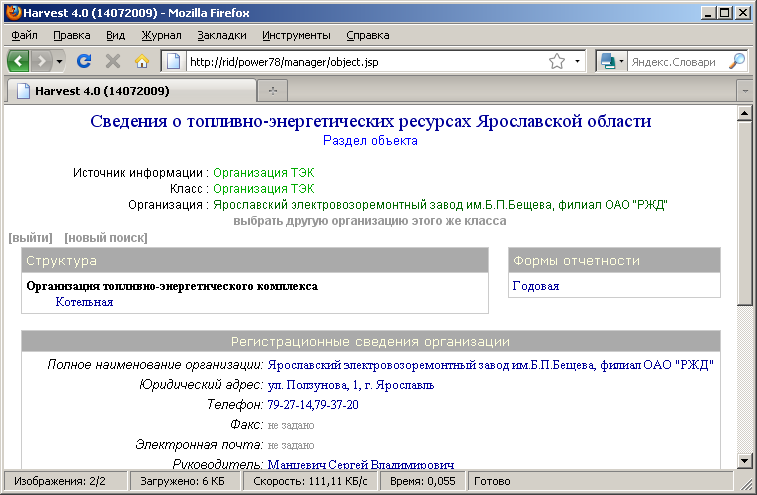This screenshot has height=495, width=757.
Task: Open a new tab with plus button
Action: [273, 91]
